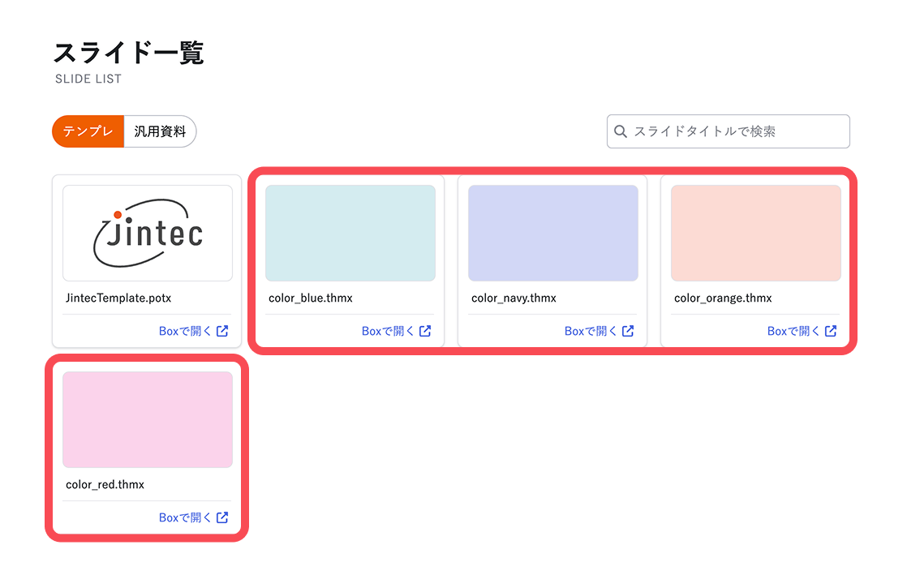This screenshot has width=907, height=588.
Task: Click external-link icon on JintecTemplate.potx card
Action: [x=222, y=331]
